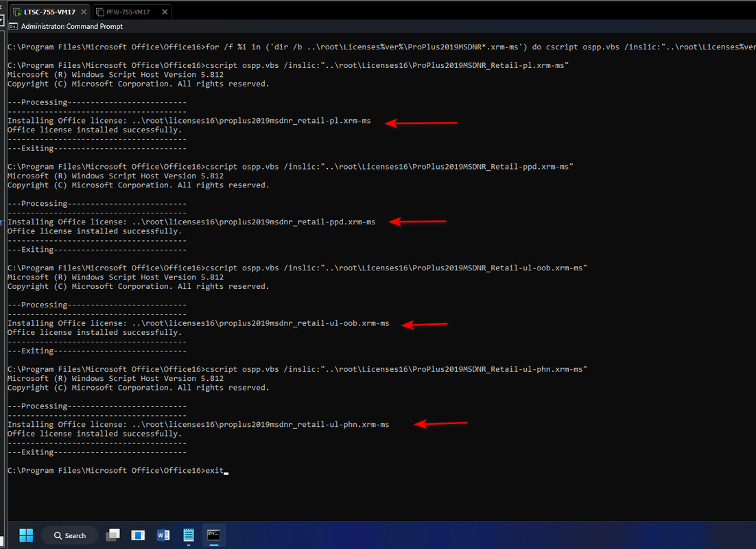Image resolution: width=756 pixels, height=549 pixels.
Task: Click the prompt line ending with exit
Action: coord(117,470)
